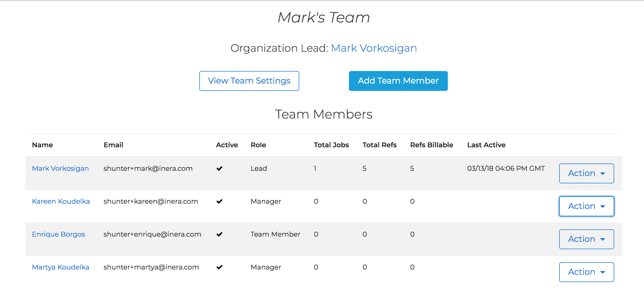644x292 pixels.
Task: Select the Active column header
Action: click(x=227, y=145)
